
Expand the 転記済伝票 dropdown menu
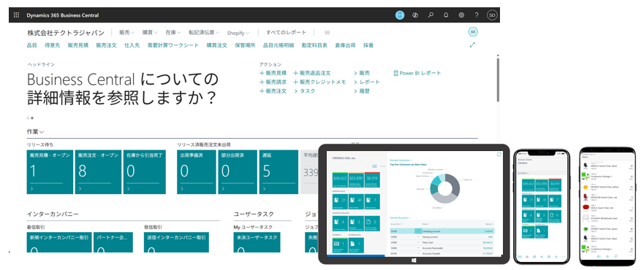204,33
